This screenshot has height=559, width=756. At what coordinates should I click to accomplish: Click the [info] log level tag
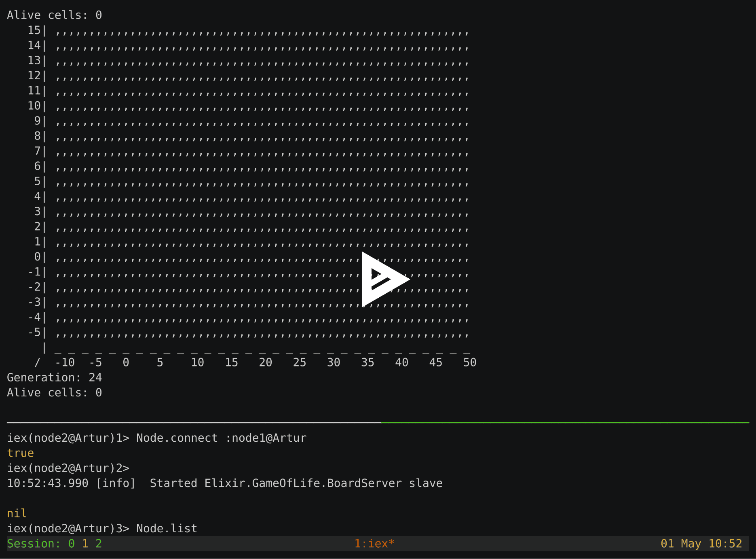[116, 483]
